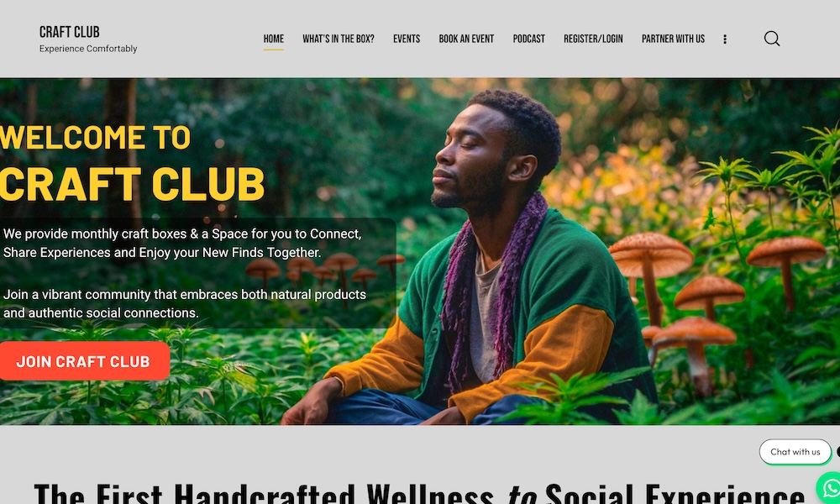This screenshot has width=840, height=504.
Task: Click the Experience Comfortably tagline
Action: pyautogui.click(x=88, y=49)
